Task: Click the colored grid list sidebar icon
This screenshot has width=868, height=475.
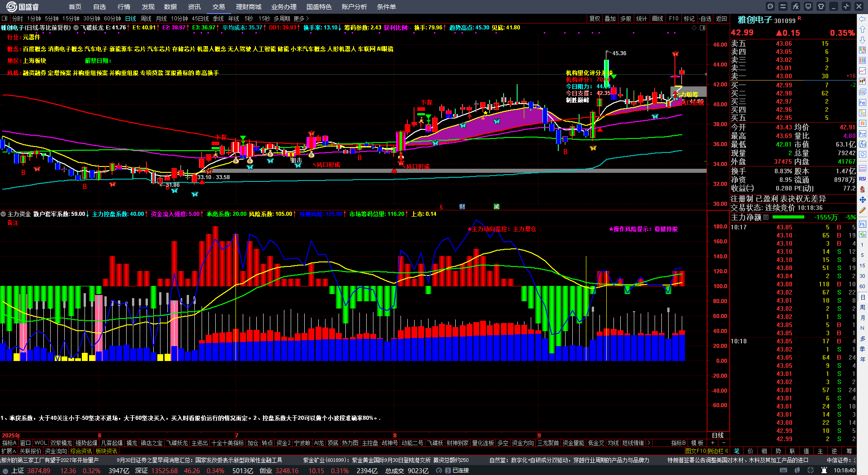Action: [x=863, y=61]
